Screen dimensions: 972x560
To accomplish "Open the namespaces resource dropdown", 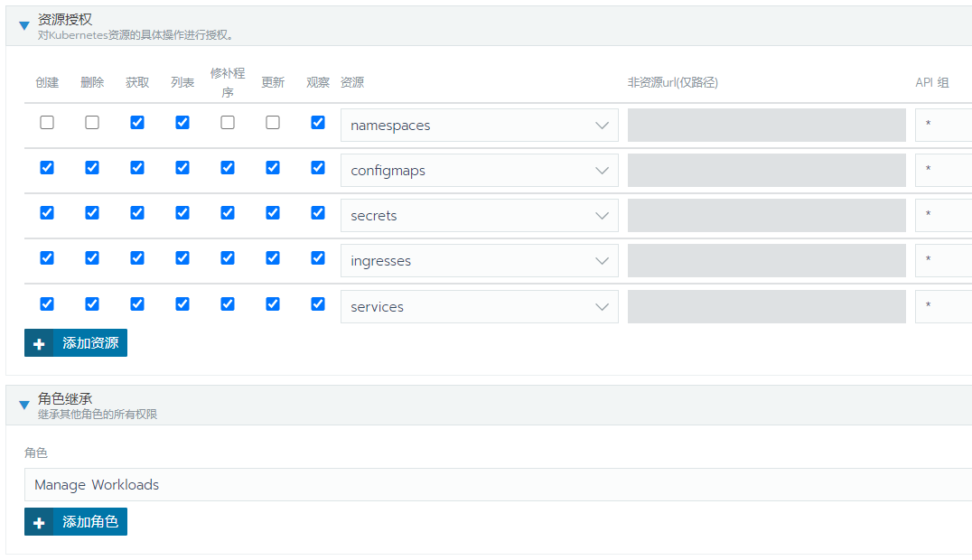I will tap(479, 126).
